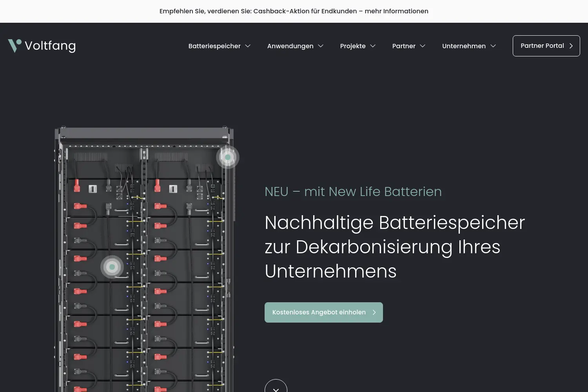Expand the chevron next to Batteriespeicher
The height and width of the screenshot is (392, 588).
[248, 46]
